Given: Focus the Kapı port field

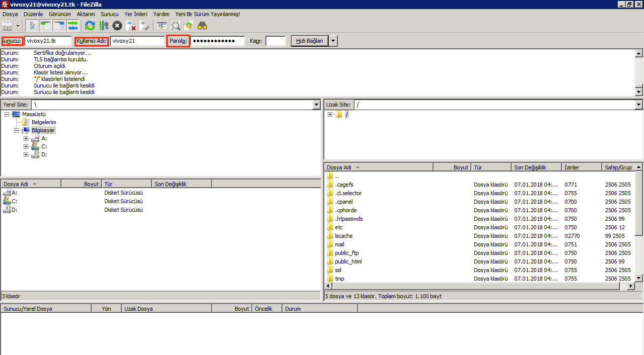Looking at the screenshot, I should [275, 41].
